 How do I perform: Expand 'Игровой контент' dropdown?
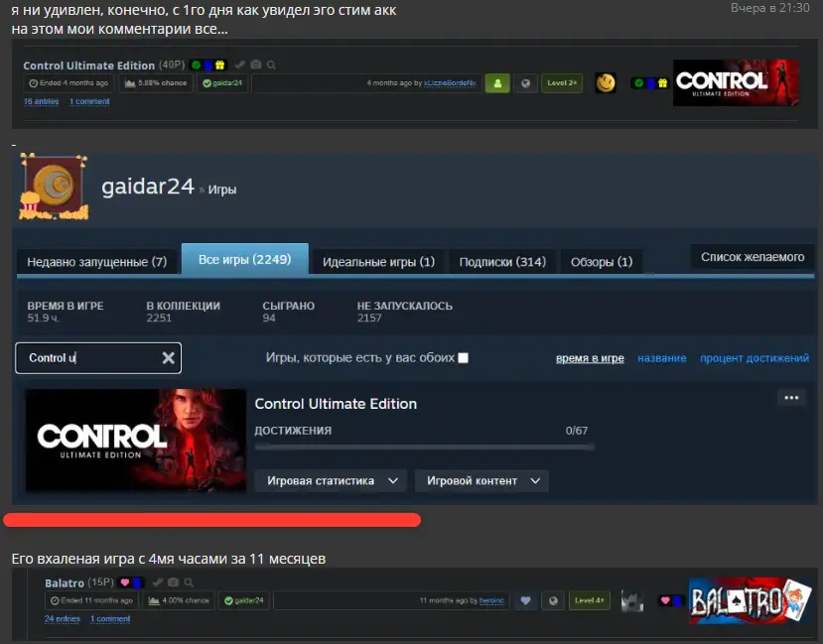pyautogui.click(x=481, y=481)
